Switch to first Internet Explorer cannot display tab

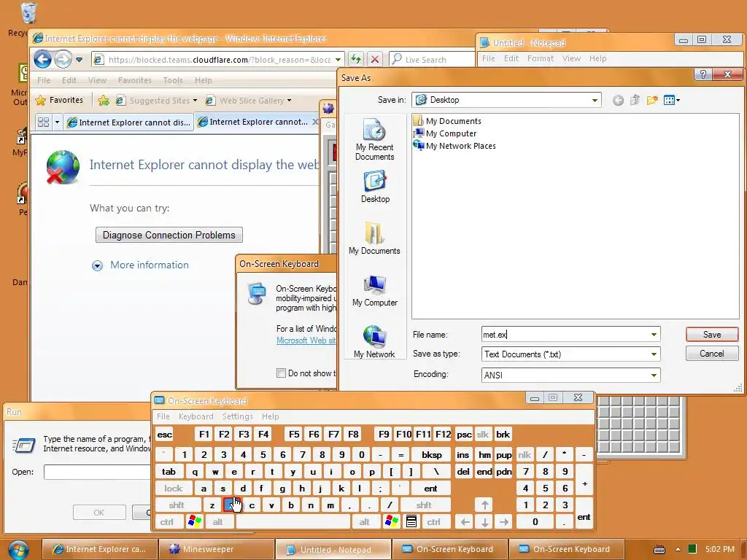pyautogui.click(x=128, y=122)
